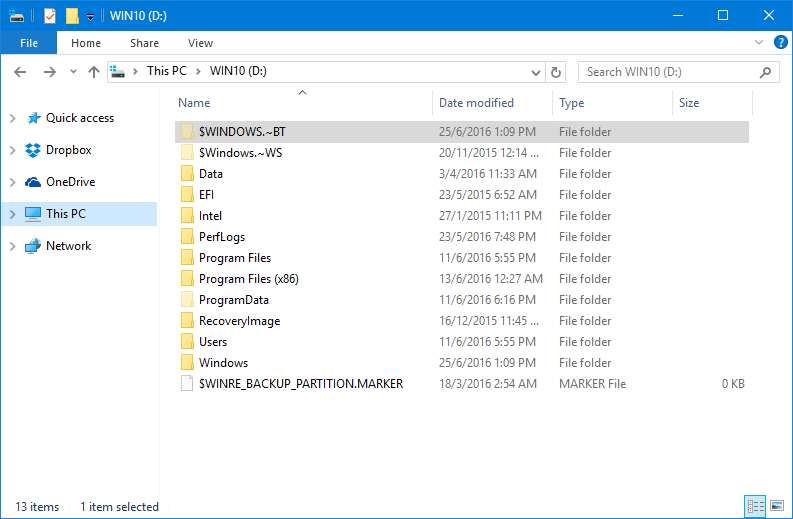Expand OneDrive tree node
The height and width of the screenshot is (519, 793).
coord(13,182)
